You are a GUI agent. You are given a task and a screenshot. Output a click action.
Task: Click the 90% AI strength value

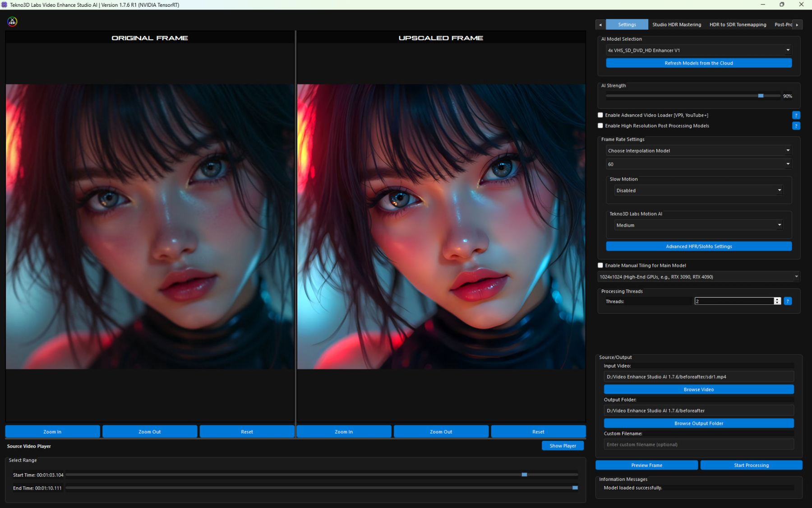[x=788, y=96]
